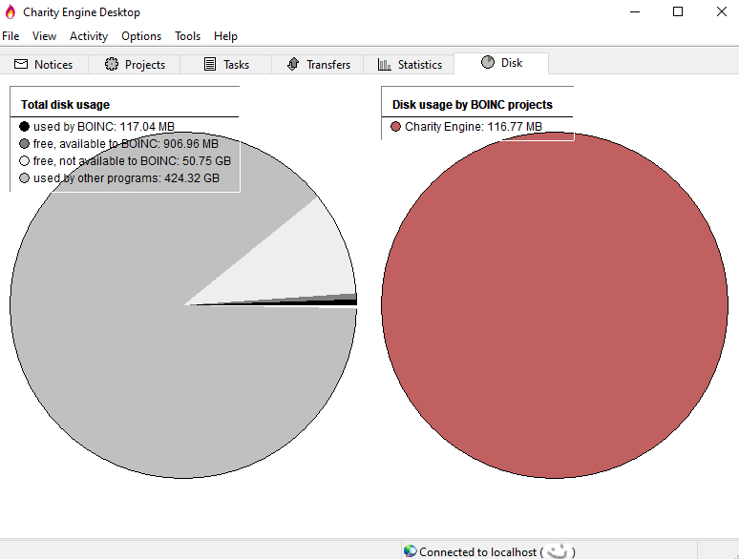Click 'free, not available to BOINC: 50.75 GB'
739x560 pixels.
(132, 161)
